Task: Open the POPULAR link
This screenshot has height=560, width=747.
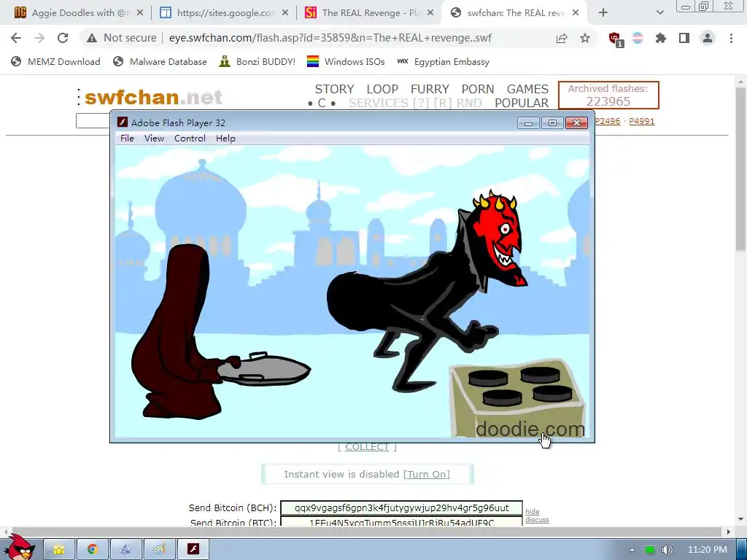Action: pos(522,103)
